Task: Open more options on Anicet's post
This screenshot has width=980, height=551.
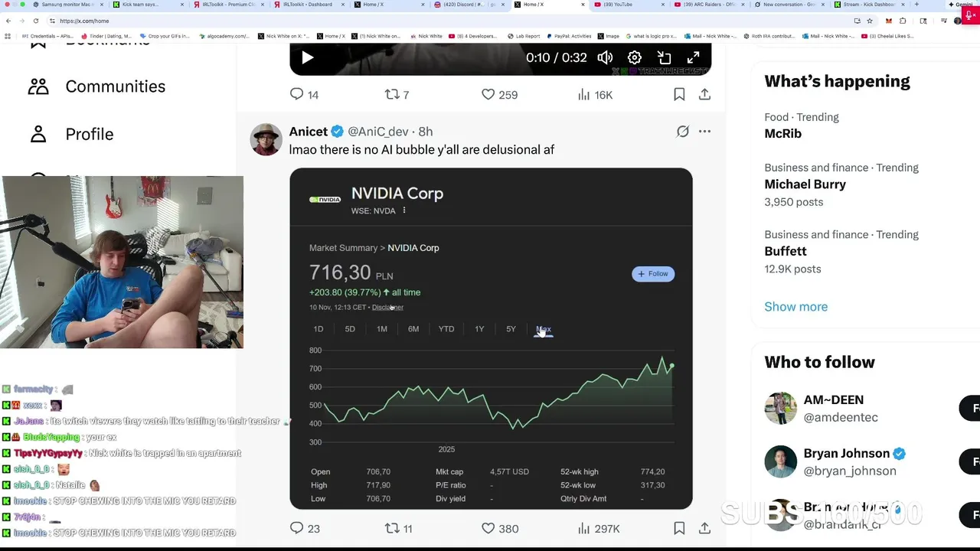Action: pos(704,132)
